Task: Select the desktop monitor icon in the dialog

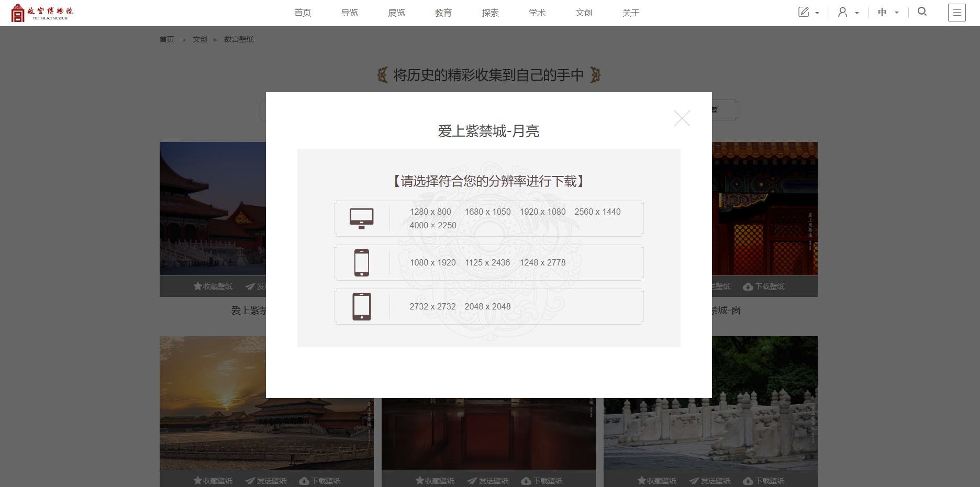Action: coord(362,218)
